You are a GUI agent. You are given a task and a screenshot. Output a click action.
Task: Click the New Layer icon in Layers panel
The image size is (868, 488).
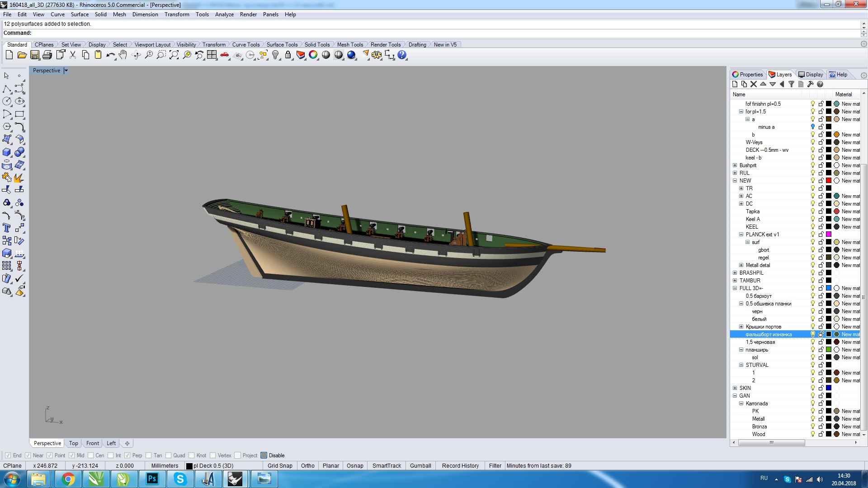[x=735, y=84]
